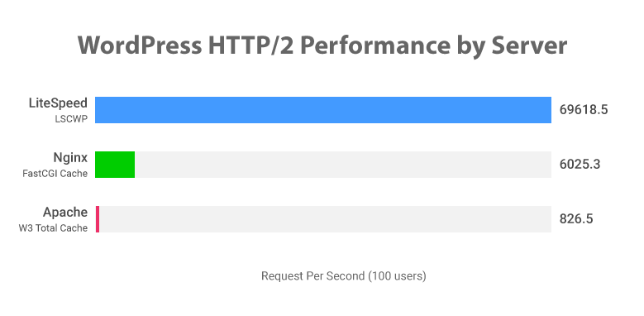Click the Request Per Second axis caption
The width and height of the screenshot is (644, 316).
coord(343,276)
